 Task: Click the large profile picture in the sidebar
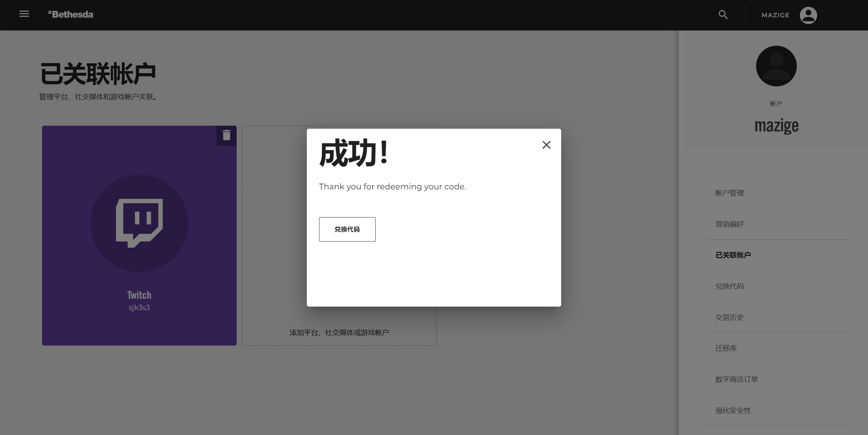(x=776, y=66)
